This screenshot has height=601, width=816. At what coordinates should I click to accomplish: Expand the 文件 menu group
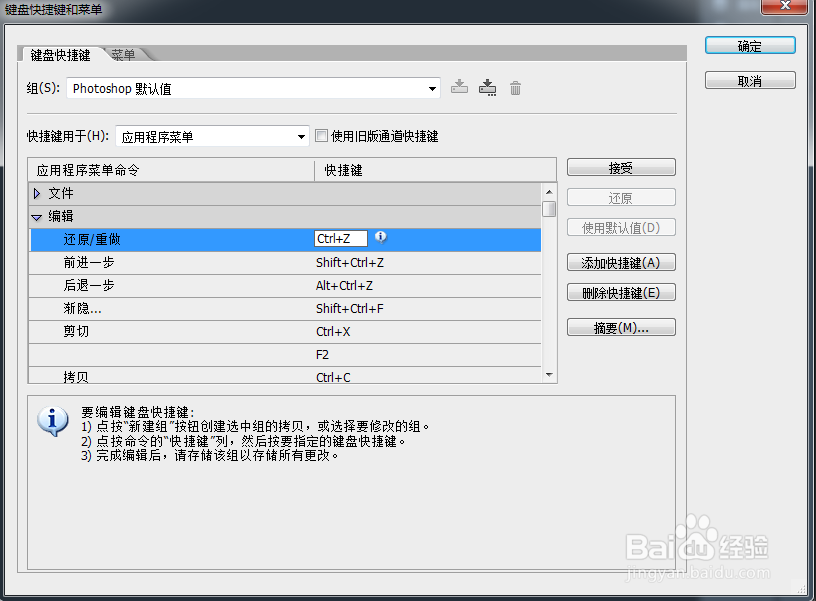tap(36, 194)
